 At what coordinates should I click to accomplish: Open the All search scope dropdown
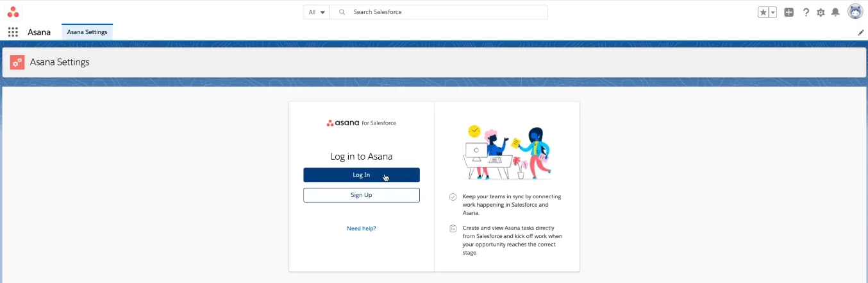317,12
